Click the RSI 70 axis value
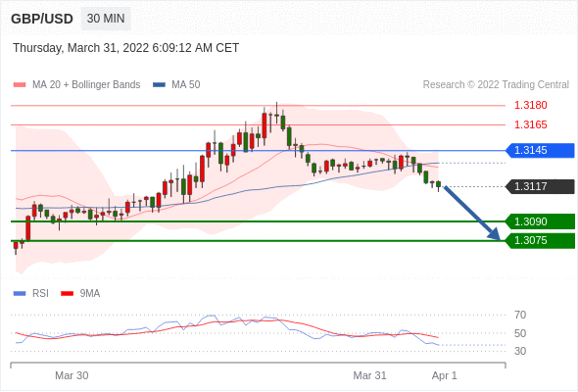The height and width of the screenshot is (392, 578). [x=520, y=315]
